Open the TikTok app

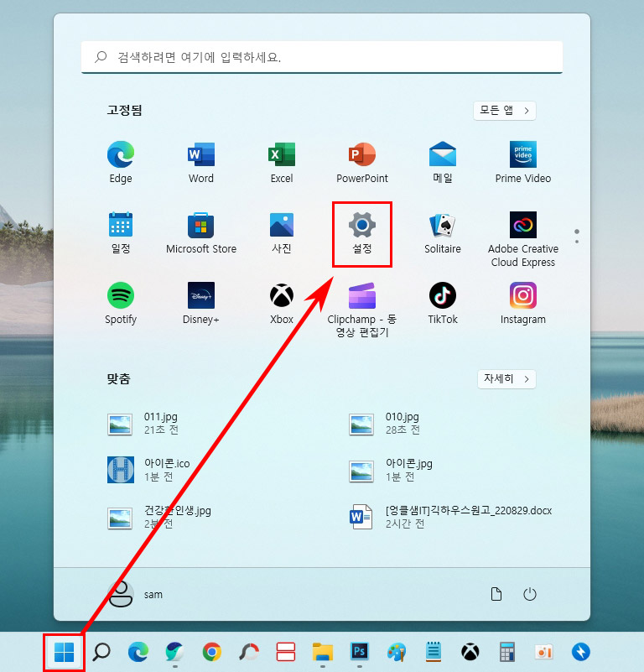[x=443, y=304]
